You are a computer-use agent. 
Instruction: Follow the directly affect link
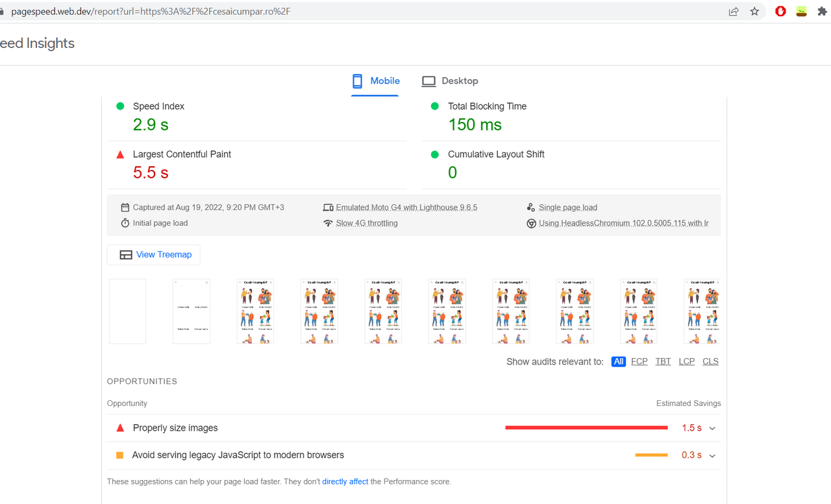(x=345, y=481)
